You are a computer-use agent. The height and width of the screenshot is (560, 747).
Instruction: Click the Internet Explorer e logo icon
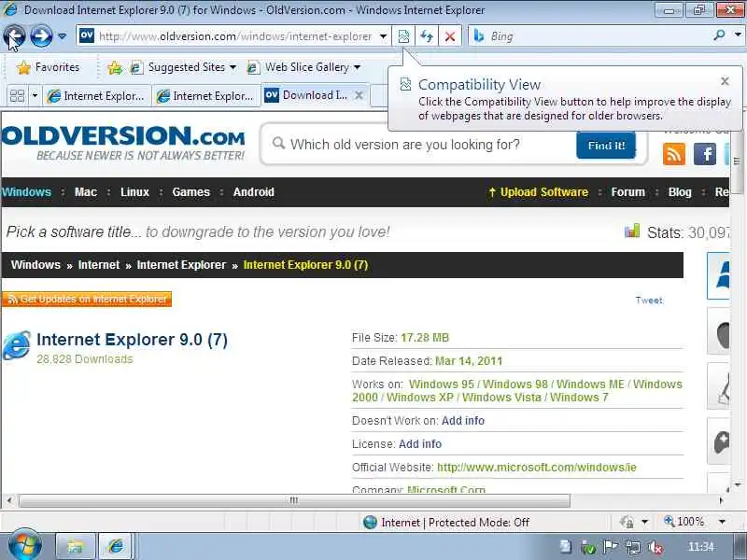click(x=17, y=345)
